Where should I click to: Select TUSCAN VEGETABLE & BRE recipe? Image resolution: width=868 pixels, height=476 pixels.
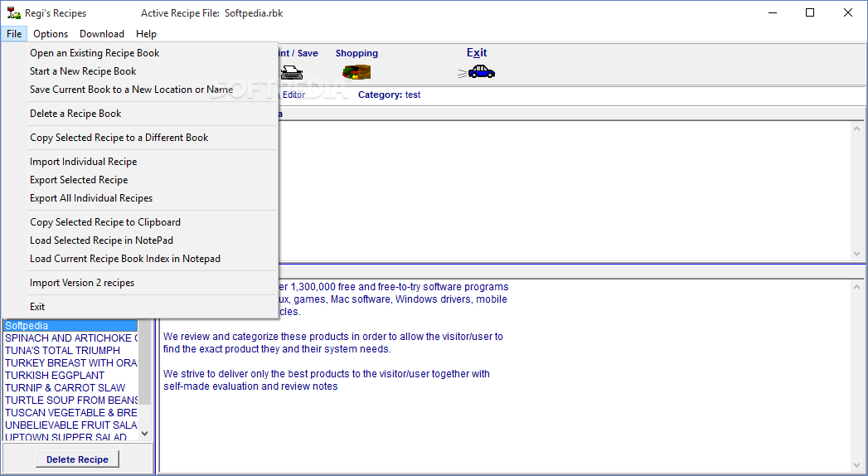tap(70, 413)
